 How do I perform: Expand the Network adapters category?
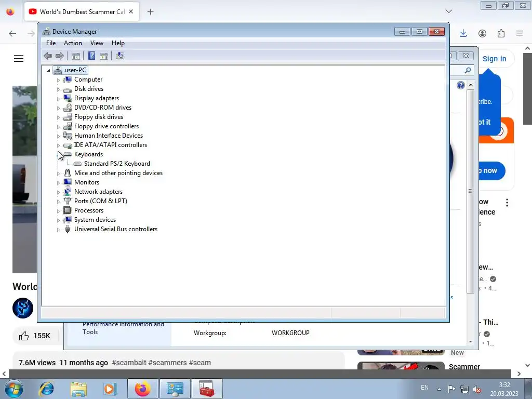click(x=58, y=192)
